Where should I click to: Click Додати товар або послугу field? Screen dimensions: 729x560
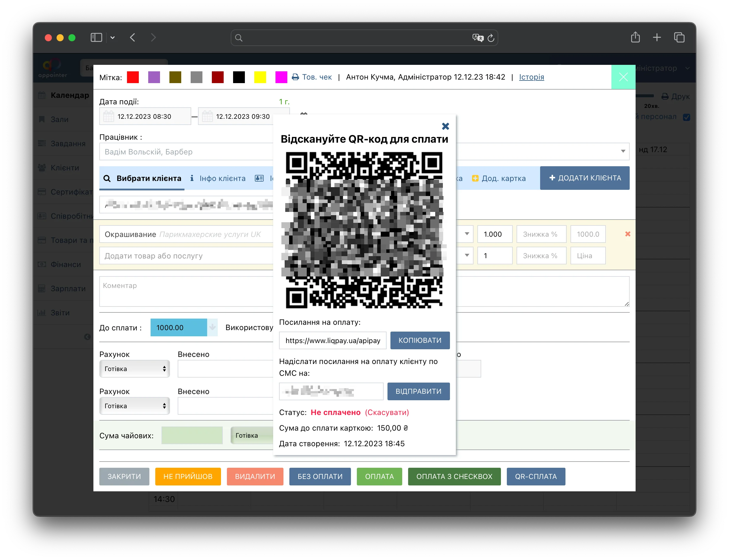pyautogui.click(x=187, y=256)
